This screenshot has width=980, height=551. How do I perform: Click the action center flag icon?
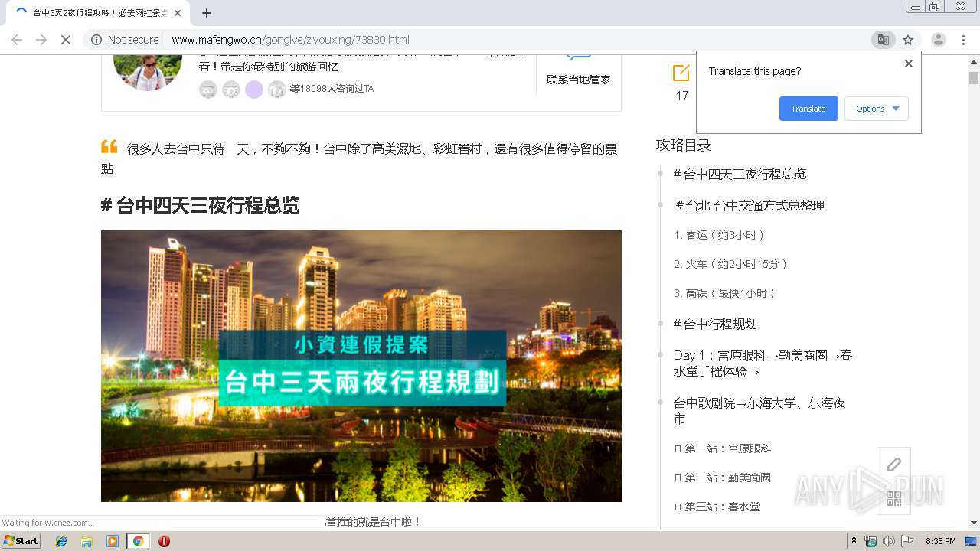click(907, 541)
